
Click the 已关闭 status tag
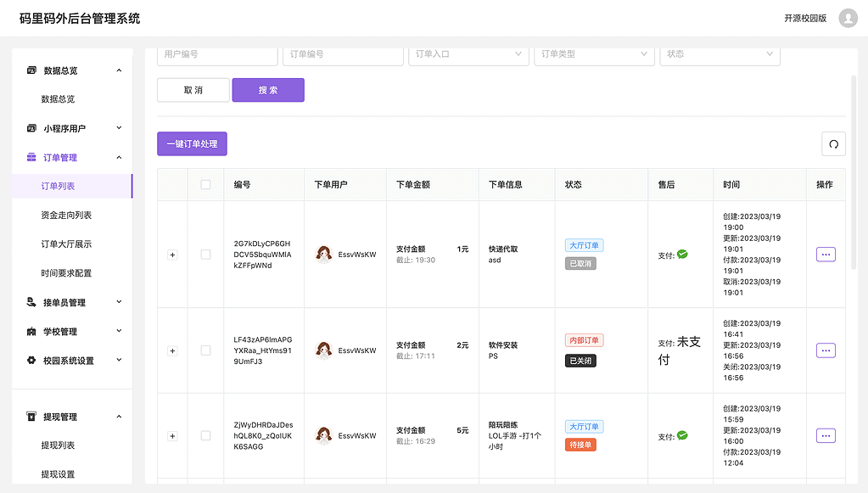click(x=580, y=361)
